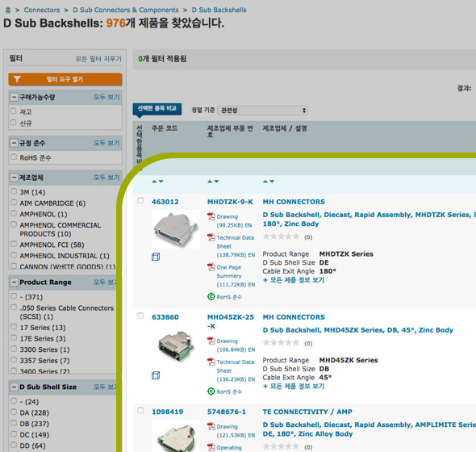Collapse the Product Range filter section
The image size is (476, 452).
[14, 282]
